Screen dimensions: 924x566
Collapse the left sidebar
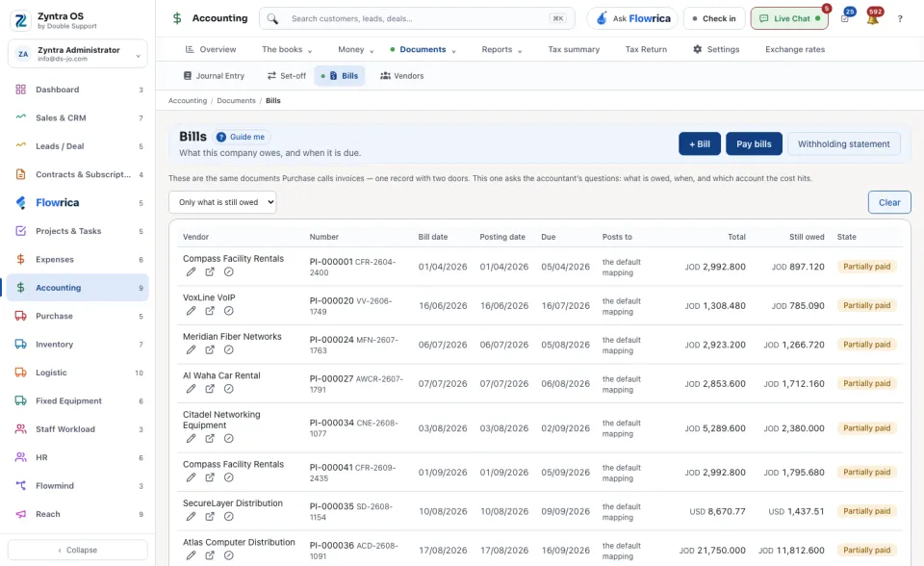[x=78, y=550]
